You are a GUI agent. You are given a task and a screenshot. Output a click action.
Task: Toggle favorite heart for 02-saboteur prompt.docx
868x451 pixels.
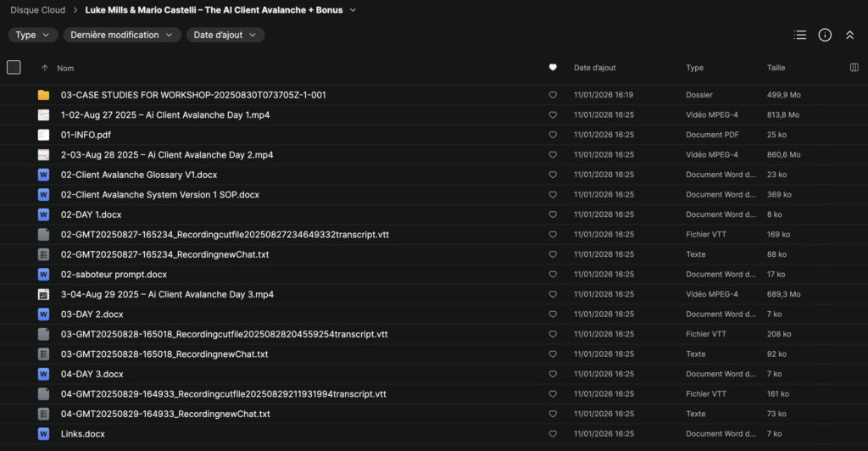(553, 275)
